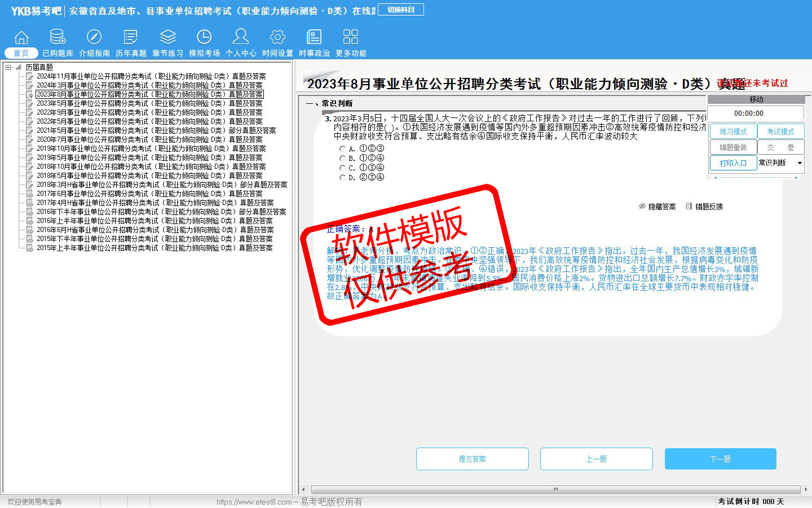This screenshot has width=812, height=508.
Task: Click the horizontal scrollbar at bottom
Action: pos(555,489)
